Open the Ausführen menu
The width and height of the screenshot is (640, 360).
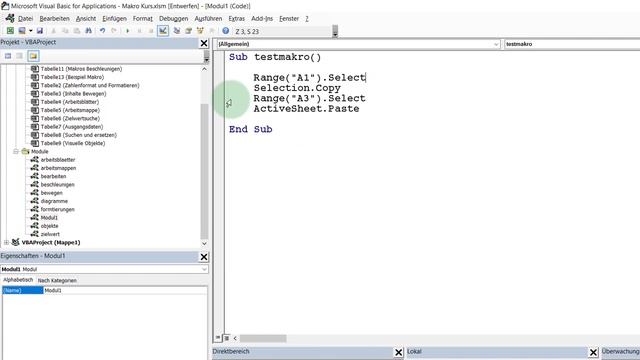208,19
